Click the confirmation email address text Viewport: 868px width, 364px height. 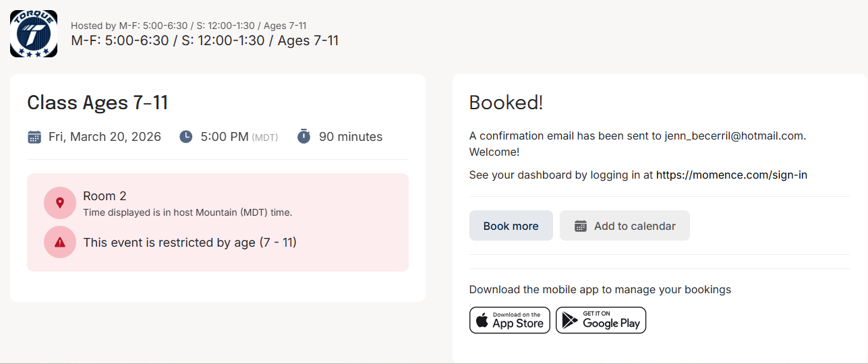pos(734,135)
